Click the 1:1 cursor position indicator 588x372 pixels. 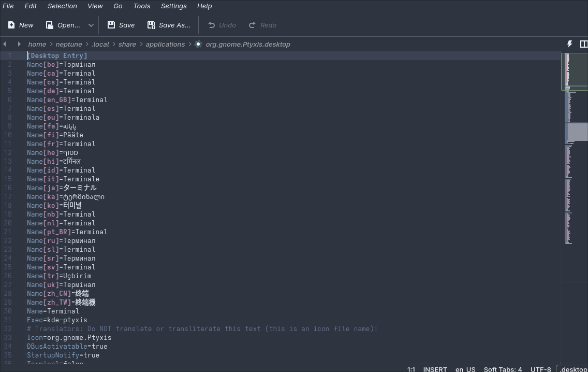411,369
